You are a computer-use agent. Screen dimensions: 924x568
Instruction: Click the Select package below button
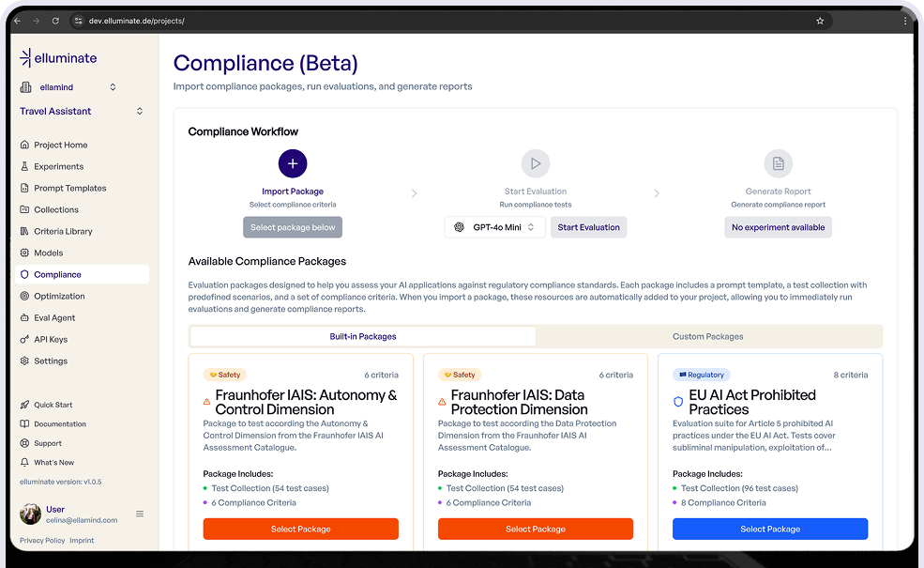pos(293,227)
